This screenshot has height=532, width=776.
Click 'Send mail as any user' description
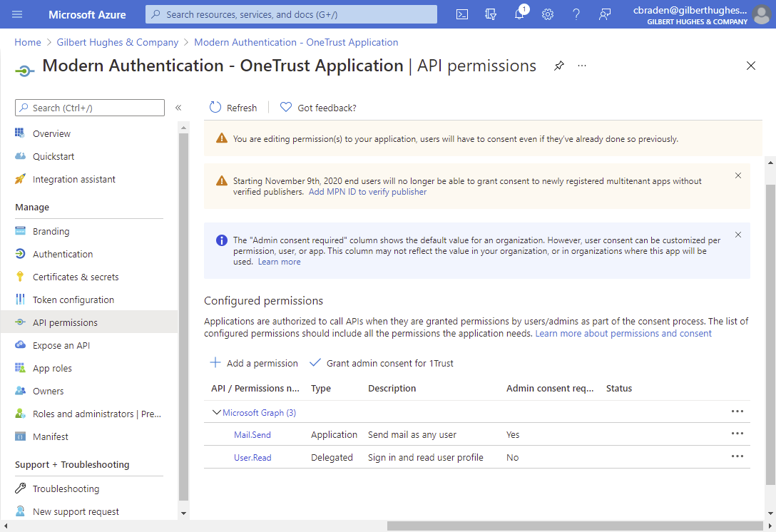[412, 434]
